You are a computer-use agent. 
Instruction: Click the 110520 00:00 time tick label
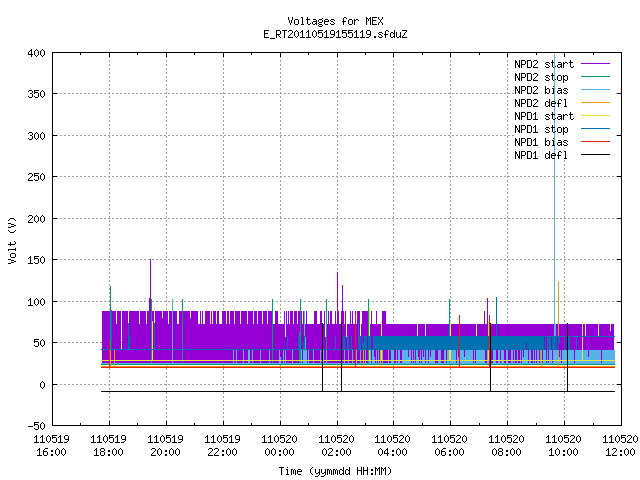tap(279, 446)
